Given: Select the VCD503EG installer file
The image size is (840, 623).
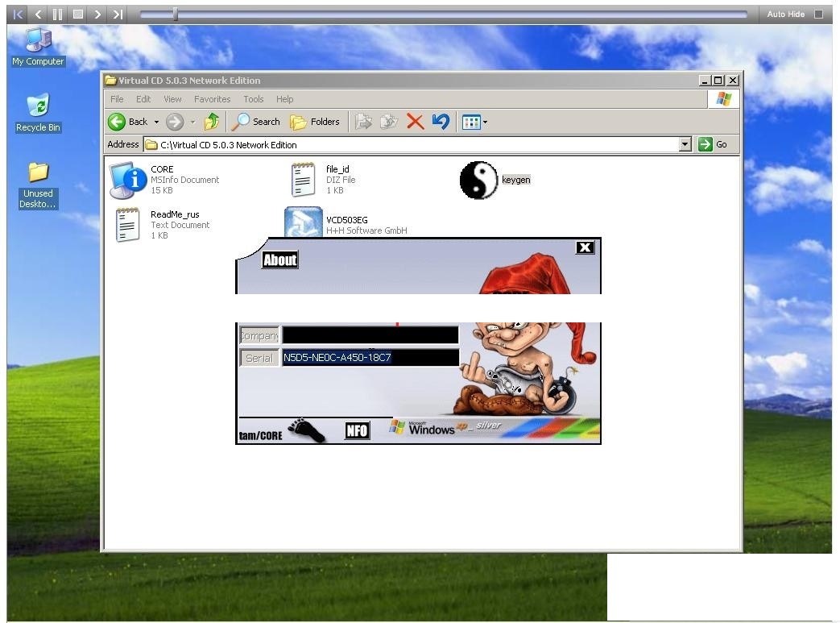Looking at the screenshot, I should pos(346,222).
